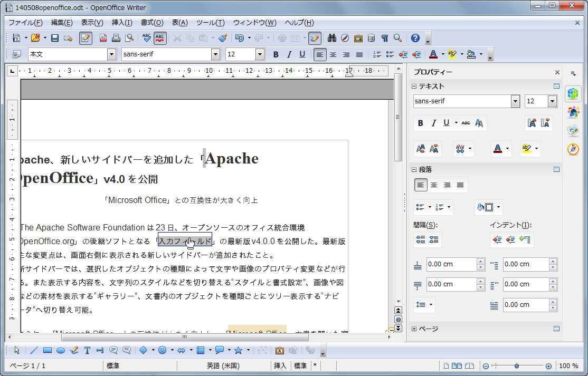Select the spell check icon
Viewport: 588px width, 376px height.
tap(146, 38)
